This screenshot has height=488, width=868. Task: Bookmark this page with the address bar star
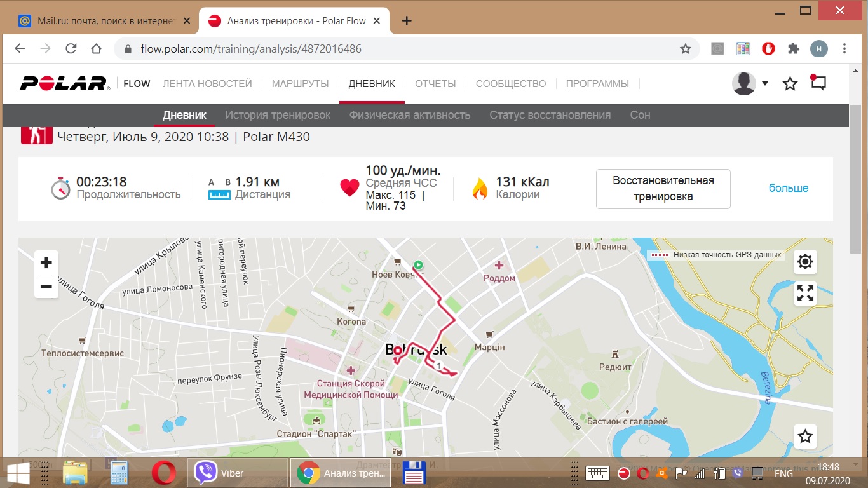point(686,49)
